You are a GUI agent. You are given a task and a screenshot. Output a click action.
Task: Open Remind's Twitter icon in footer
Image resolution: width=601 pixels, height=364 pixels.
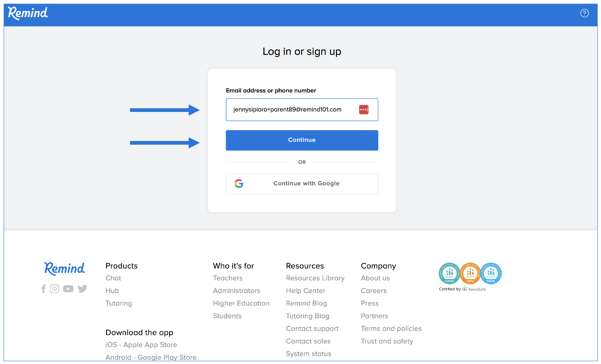(83, 289)
